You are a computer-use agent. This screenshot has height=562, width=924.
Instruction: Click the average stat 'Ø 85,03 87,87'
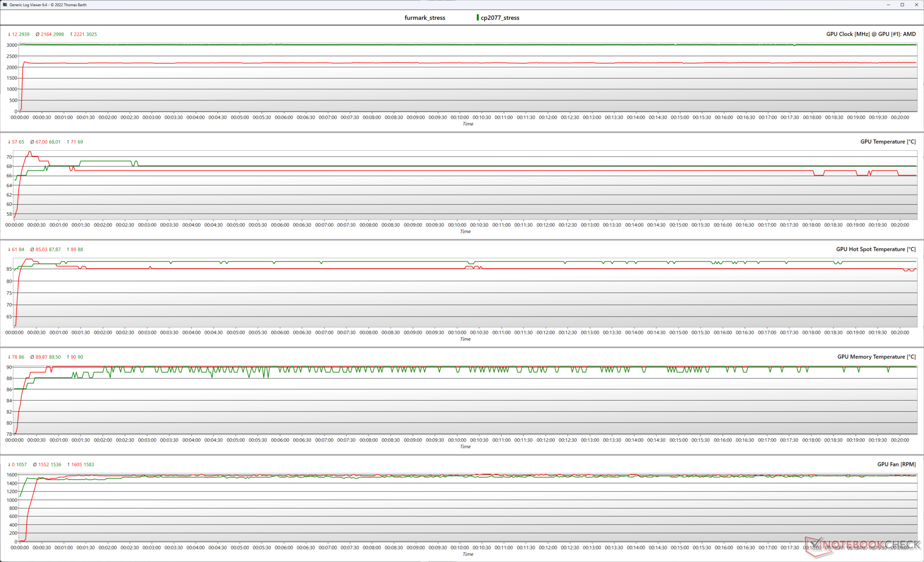(45, 249)
